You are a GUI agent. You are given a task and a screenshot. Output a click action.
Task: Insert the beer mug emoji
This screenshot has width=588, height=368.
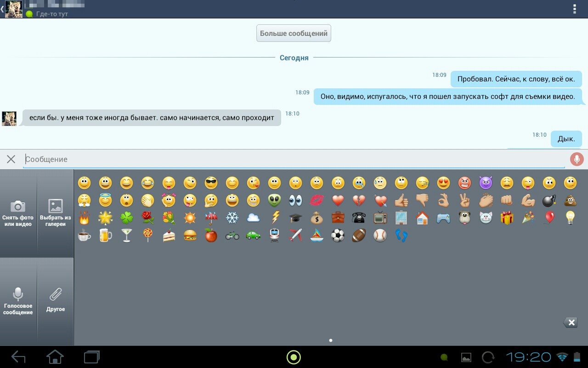coord(105,236)
